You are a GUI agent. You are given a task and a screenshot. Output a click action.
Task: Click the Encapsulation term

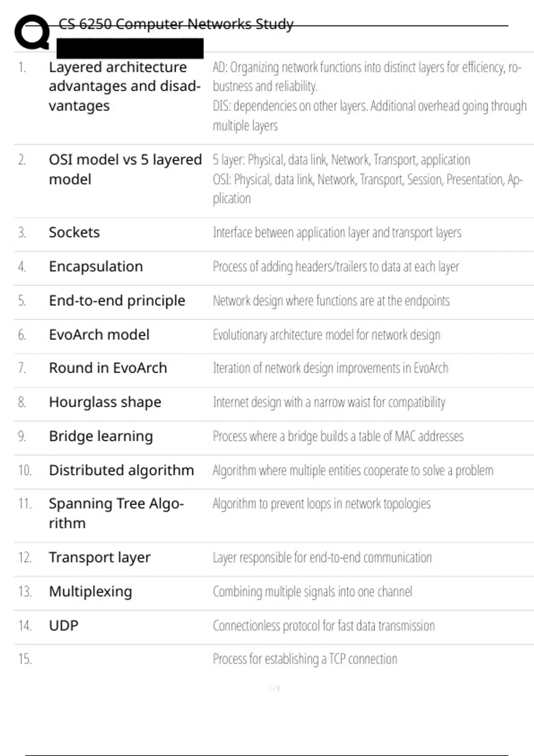pyautogui.click(x=96, y=266)
